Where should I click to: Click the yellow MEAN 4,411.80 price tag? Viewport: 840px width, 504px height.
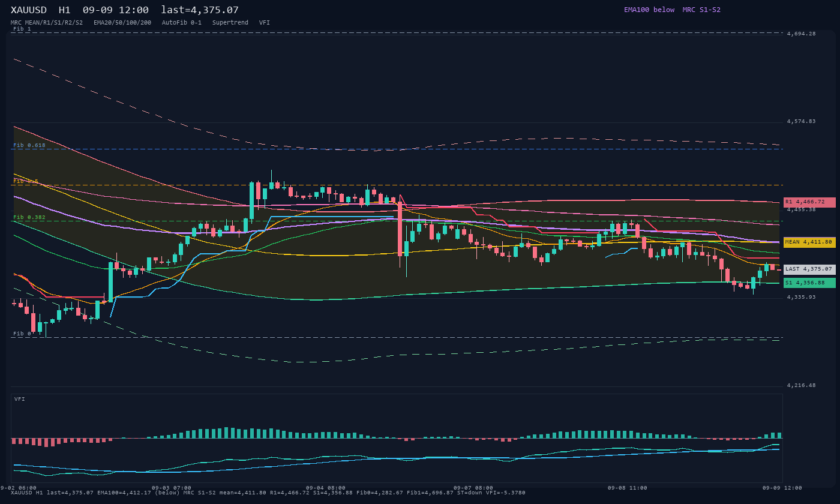(809, 242)
